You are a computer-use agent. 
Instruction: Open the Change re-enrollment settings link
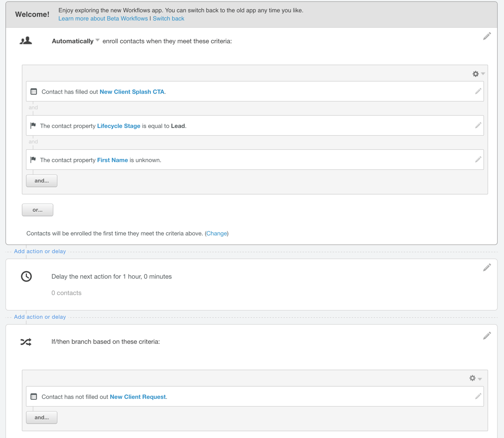(x=216, y=233)
